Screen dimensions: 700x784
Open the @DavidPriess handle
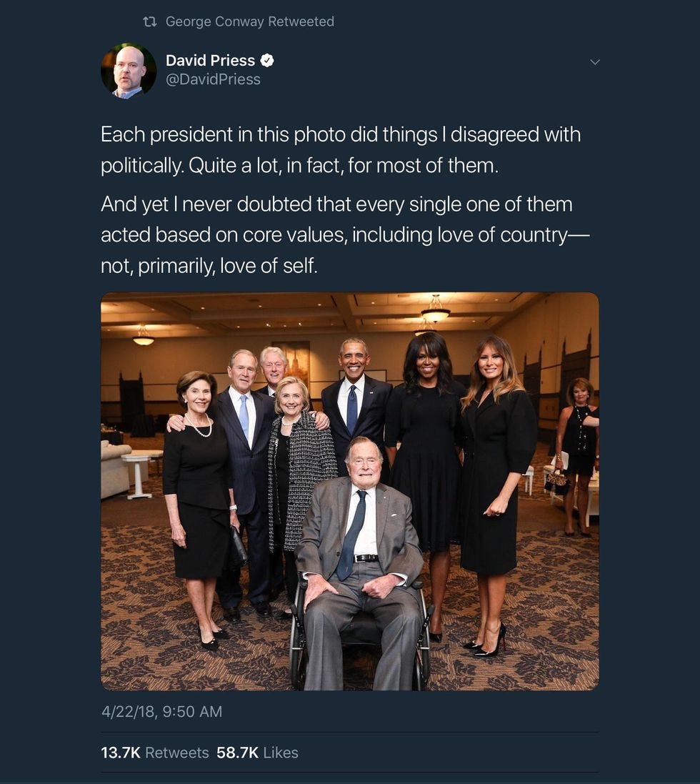coord(213,79)
